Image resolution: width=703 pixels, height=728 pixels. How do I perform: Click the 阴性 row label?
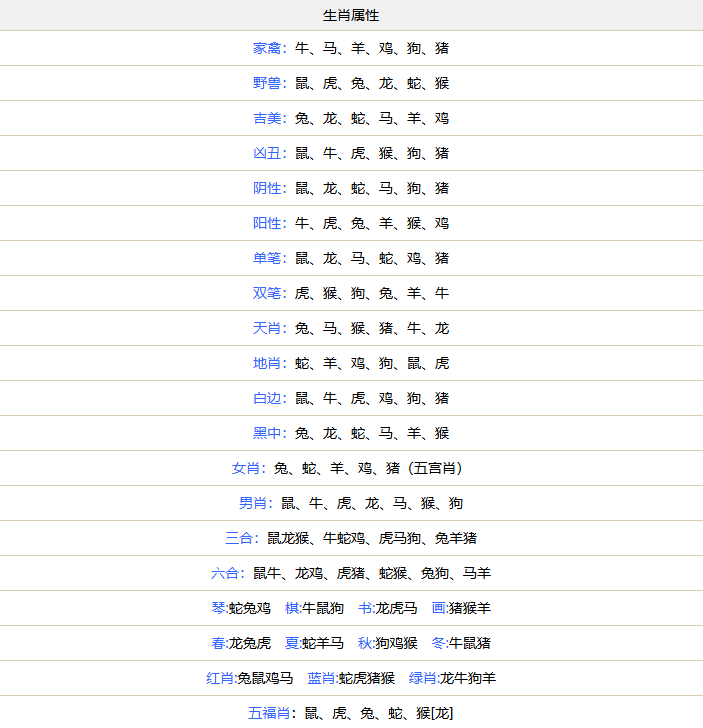click(x=267, y=188)
